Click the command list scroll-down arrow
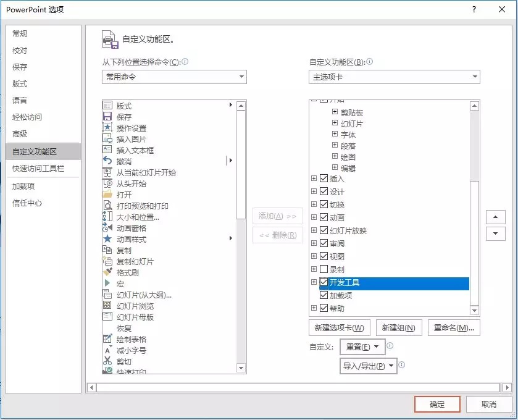Image resolution: width=518 pixels, height=420 pixels. [241, 367]
